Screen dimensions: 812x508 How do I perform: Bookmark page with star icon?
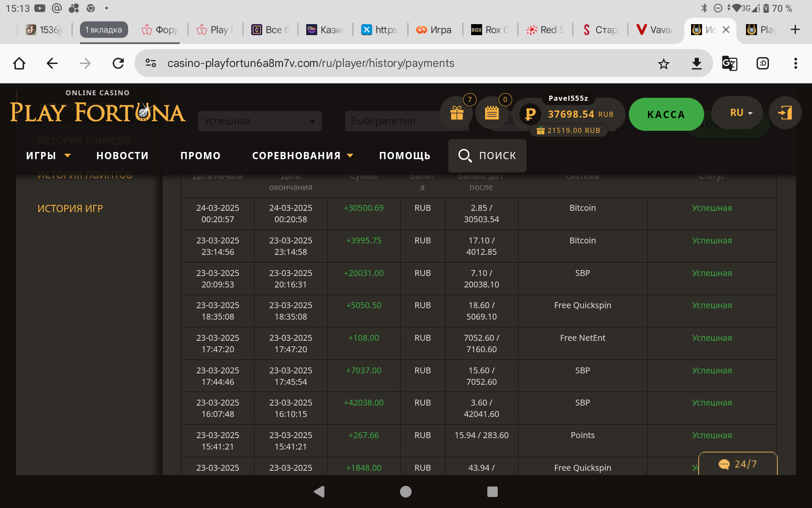pyautogui.click(x=664, y=63)
